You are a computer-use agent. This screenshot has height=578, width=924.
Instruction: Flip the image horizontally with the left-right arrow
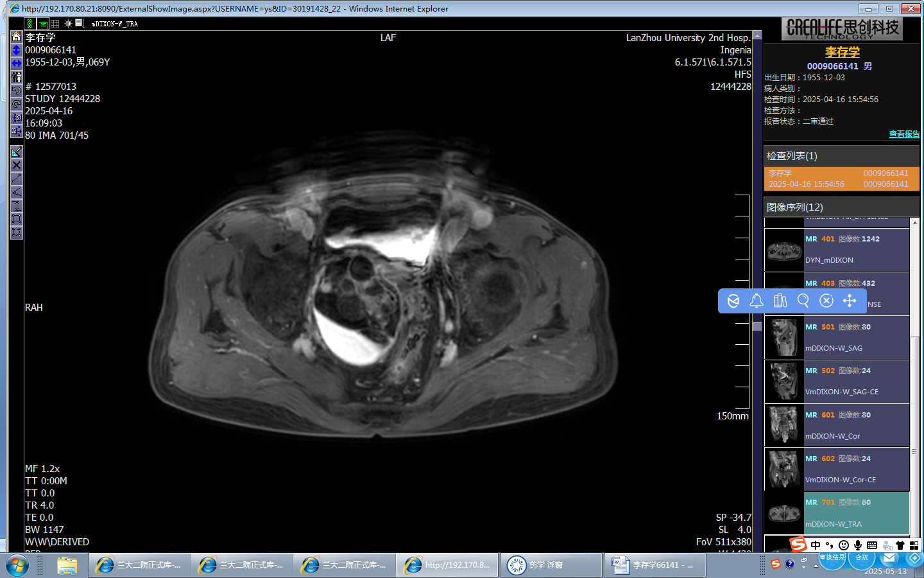click(17, 64)
